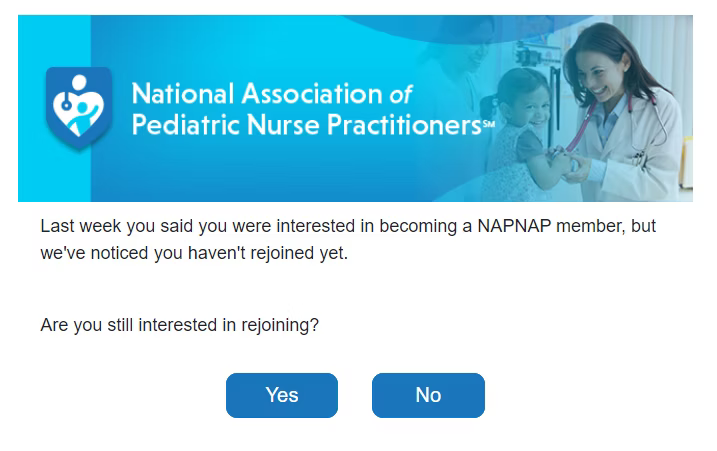This screenshot has width=717, height=451.
Task: Click the "Pediatric Nurse Practitioners" heading text
Action: [306, 124]
